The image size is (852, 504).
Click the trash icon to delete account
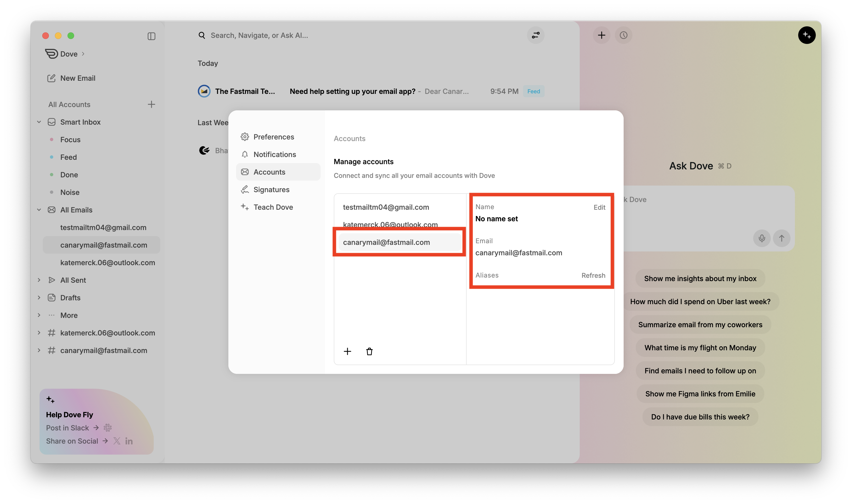pos(369,351)
